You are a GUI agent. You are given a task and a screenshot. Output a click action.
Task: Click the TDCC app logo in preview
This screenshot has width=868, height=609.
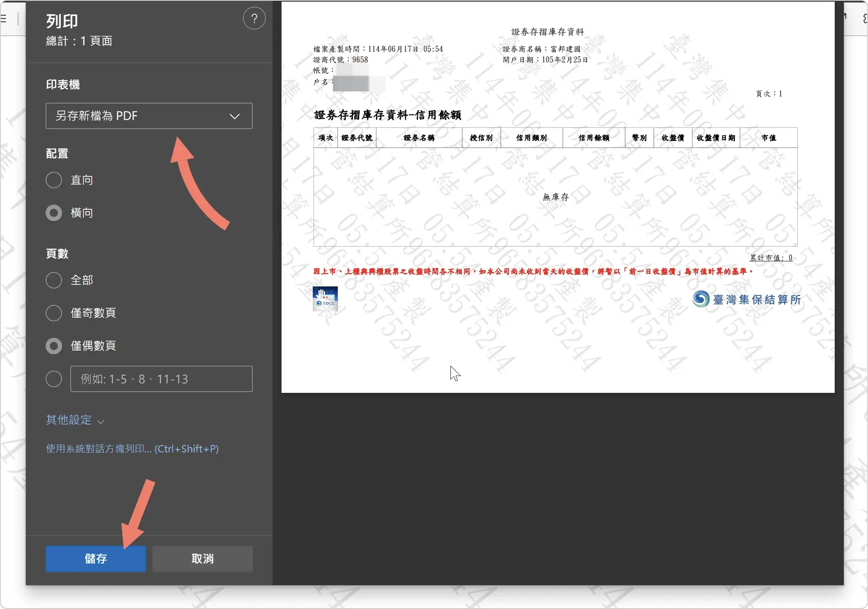(x=325, y=299)
